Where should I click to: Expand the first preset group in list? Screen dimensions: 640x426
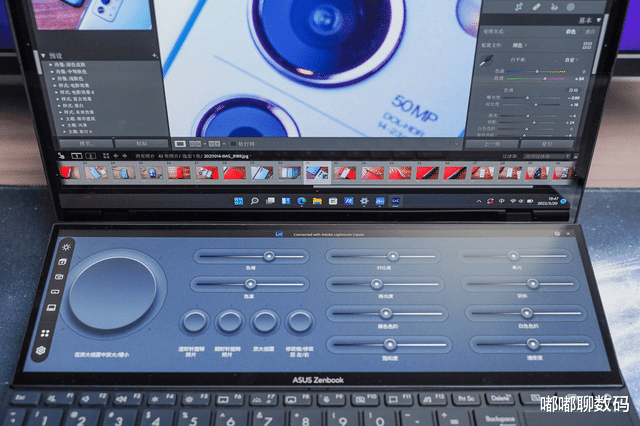(51, 64)
